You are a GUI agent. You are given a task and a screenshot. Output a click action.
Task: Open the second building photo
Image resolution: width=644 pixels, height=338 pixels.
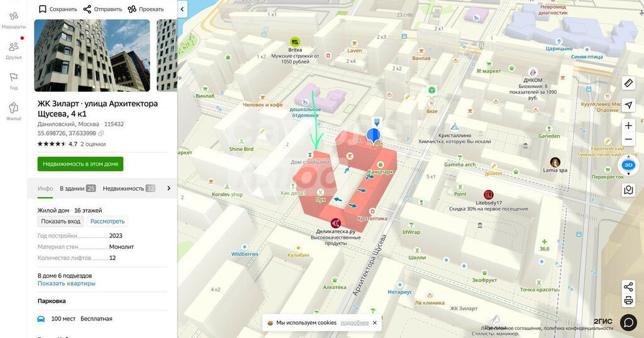pos(167,55)
